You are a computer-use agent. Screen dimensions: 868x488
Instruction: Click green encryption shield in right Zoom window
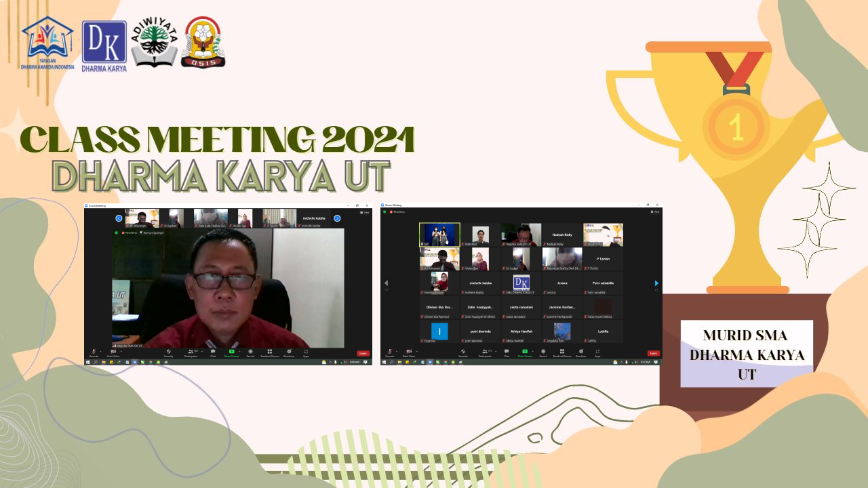384,211
